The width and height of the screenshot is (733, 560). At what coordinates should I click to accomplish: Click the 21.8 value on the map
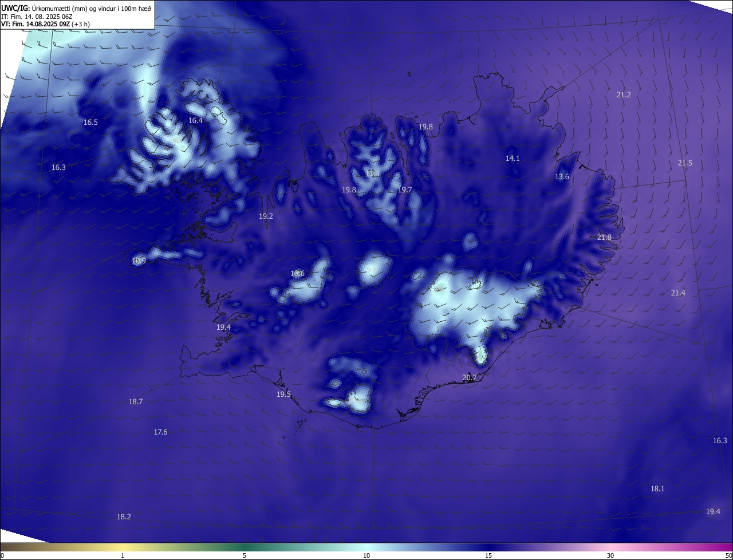604,238
